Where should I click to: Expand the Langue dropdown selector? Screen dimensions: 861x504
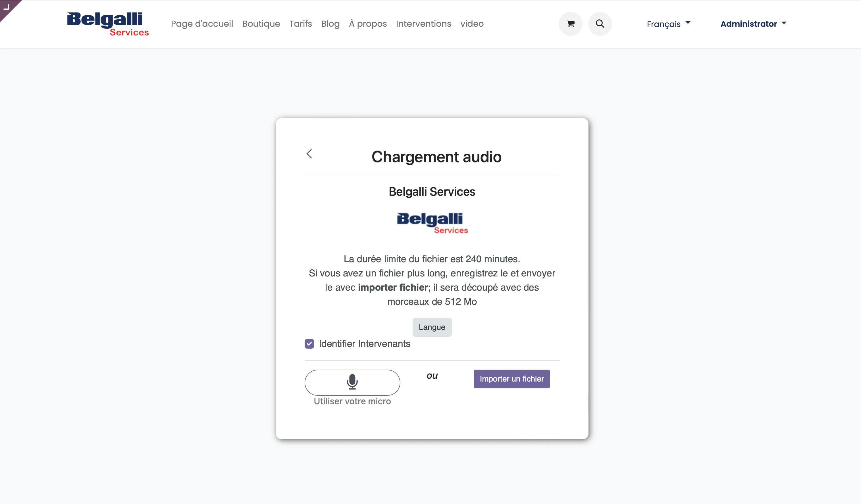point(432,327)
